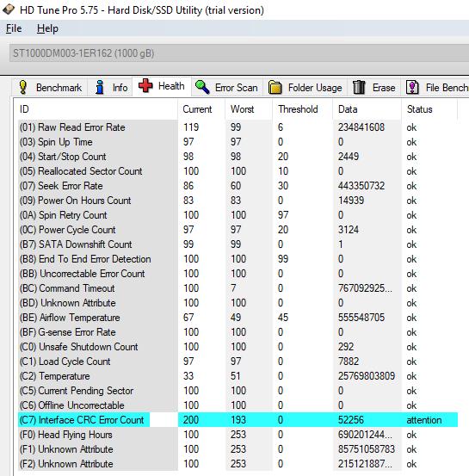Select the (F1) Unknown Attribute row
Viewport: 469px width, 476px height.
[x=238, y=449]
